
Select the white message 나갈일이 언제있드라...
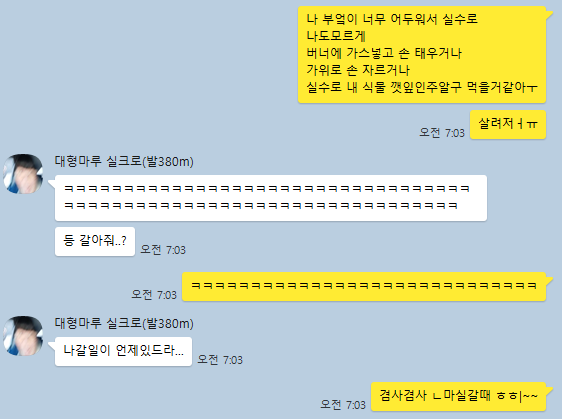tap(123, 351)
